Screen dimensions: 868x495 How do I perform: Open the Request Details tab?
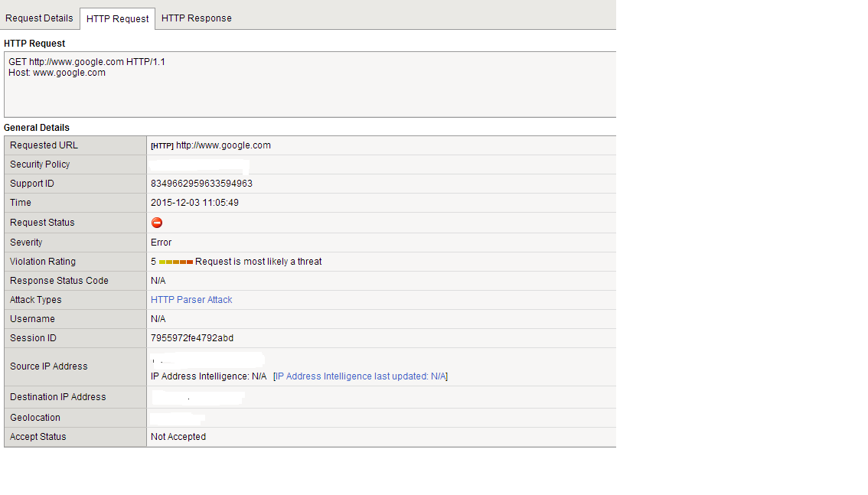coord(39,18)
